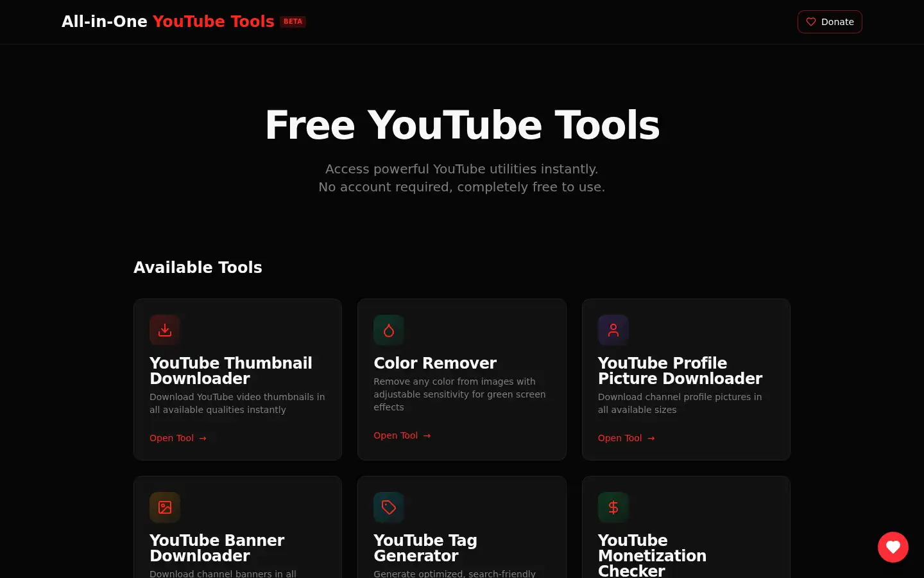Open Tool link for YouTube Profile Picture Downloader
This screenshot has width=924, height=578.
tap(626, 438)
